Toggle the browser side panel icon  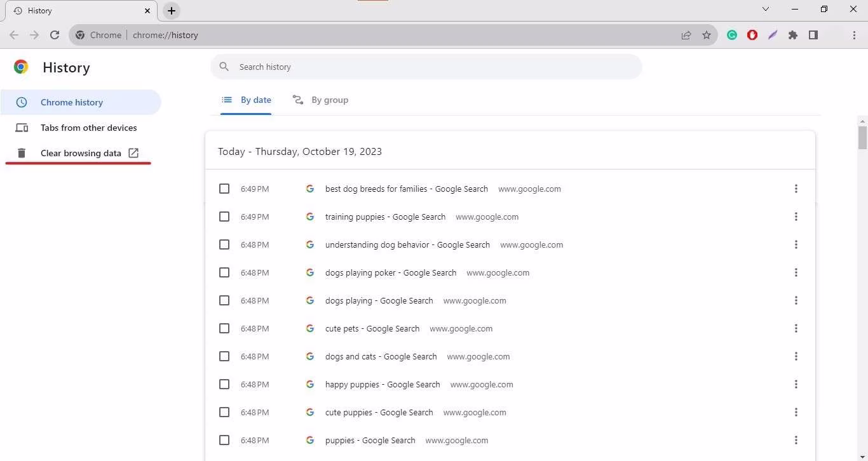[x=813, y=36]
